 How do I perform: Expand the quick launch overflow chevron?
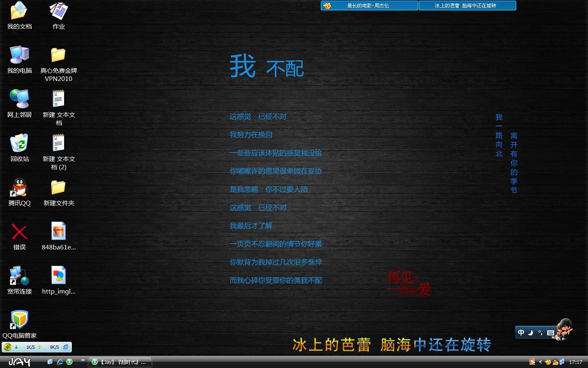pyautogui.click(x=83, y=360)
